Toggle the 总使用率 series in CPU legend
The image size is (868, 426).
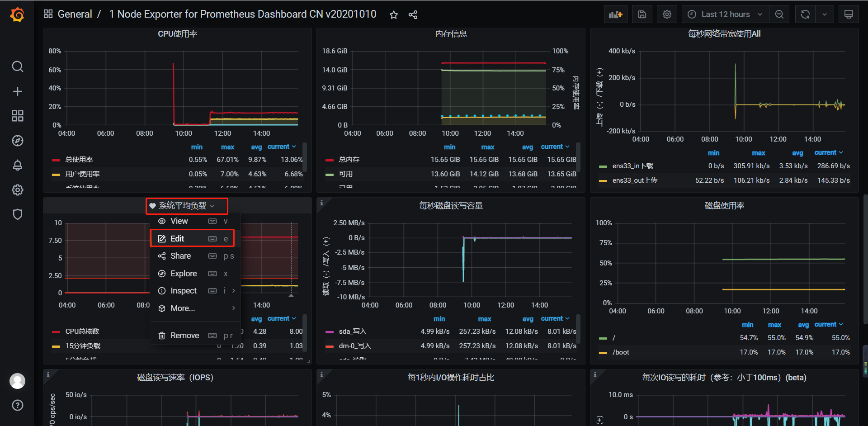pyautogui.click(x=79, y=160)
